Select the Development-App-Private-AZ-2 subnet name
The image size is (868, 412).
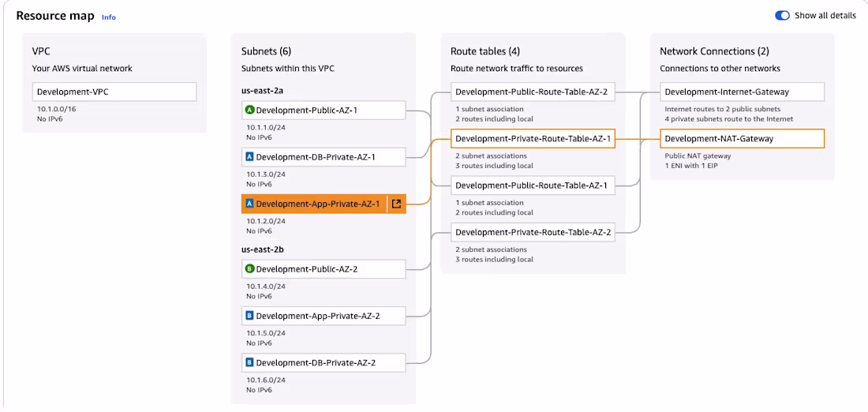(318, 316)
